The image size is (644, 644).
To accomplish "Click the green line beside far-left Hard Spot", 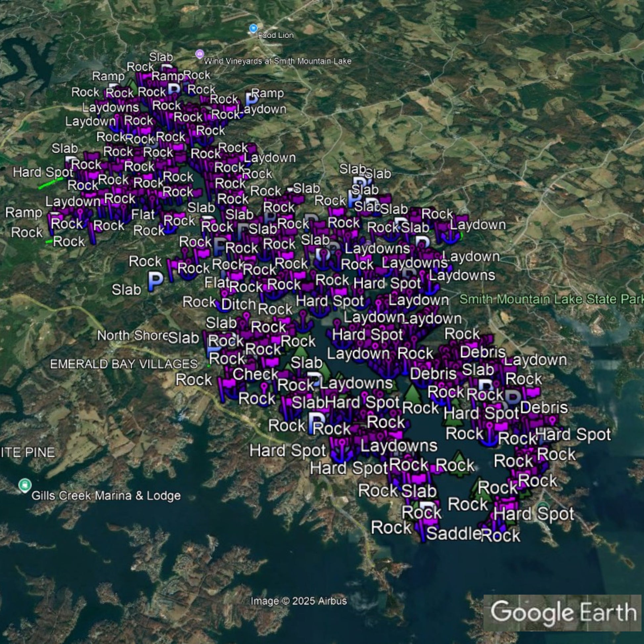I will (x=50, y=183).
